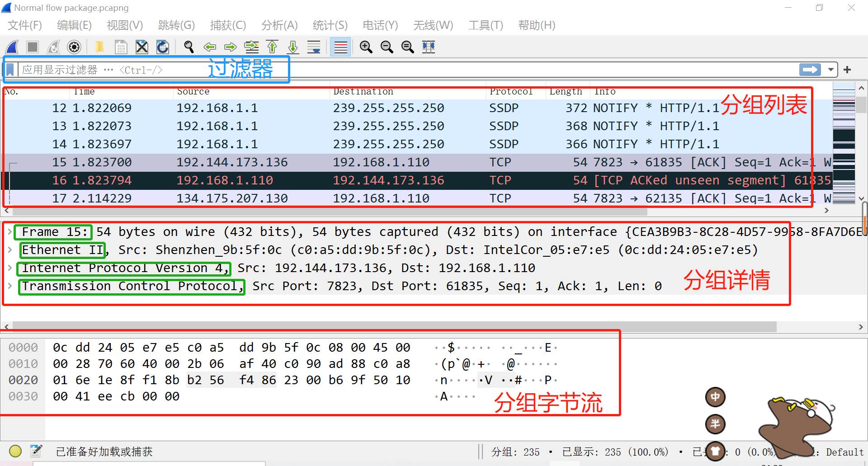Open the find packet tool
This screenshot has width=868, height=466.
(189, 47)
